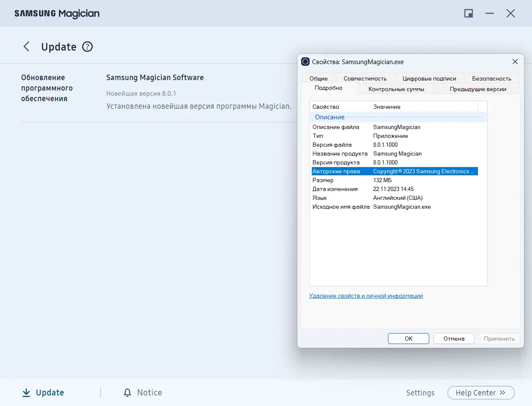This screenshot has width=532, height=406.
Task: Click the value 132 МБ
Action: coord(382,180)
